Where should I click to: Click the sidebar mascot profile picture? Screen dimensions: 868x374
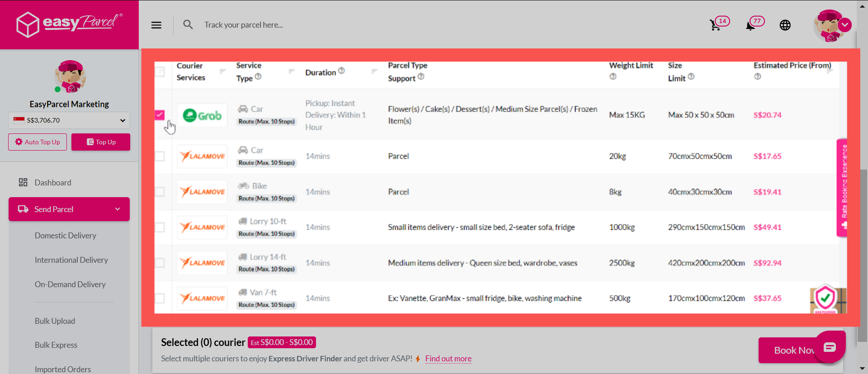click(70, 76)
